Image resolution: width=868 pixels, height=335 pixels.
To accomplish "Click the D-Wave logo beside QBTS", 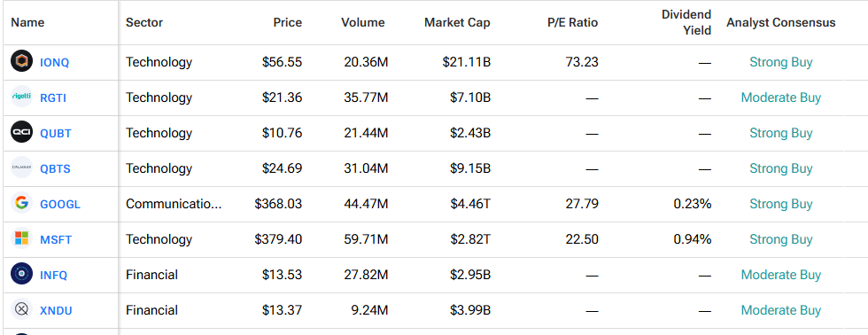I will [21, 167].
